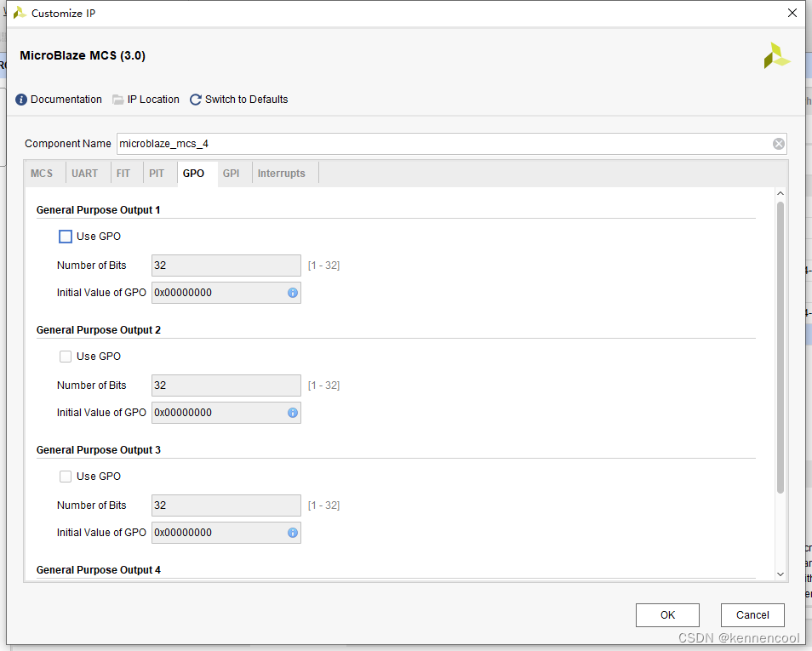This screenshot has height=651, width=812.
Task: Click the IP Location label
Action: pyautogui.click(x=153, y=100)
